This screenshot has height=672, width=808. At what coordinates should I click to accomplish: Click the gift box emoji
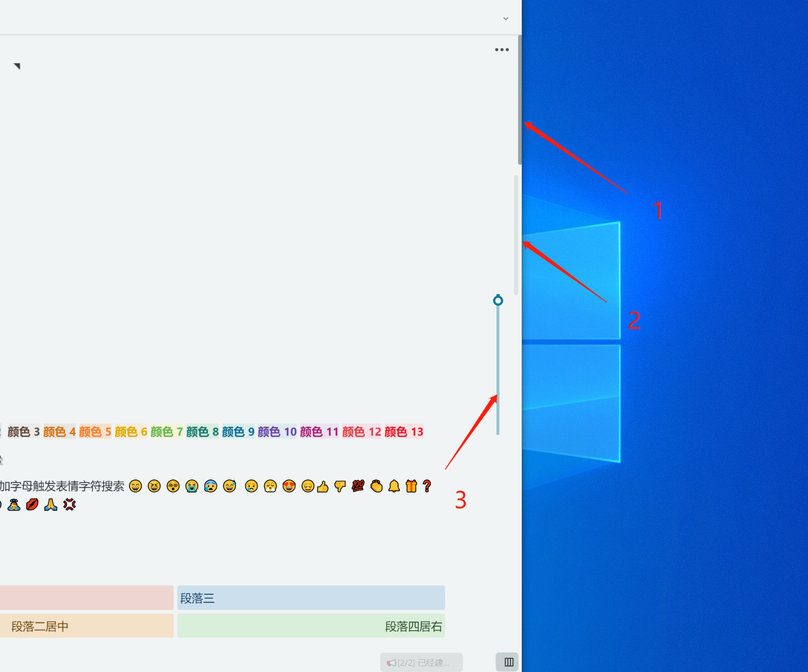point(411,486)
